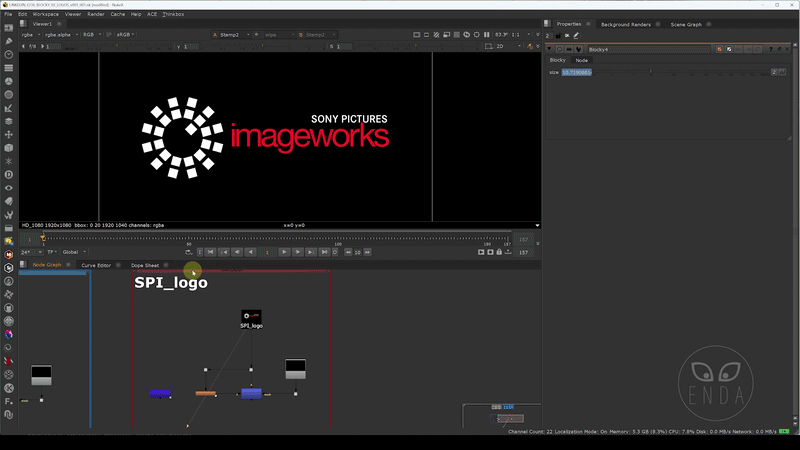Open the Deep nodes toolbar icon
The width and height of the screenshot is (800, 450).
click(9, 174)
